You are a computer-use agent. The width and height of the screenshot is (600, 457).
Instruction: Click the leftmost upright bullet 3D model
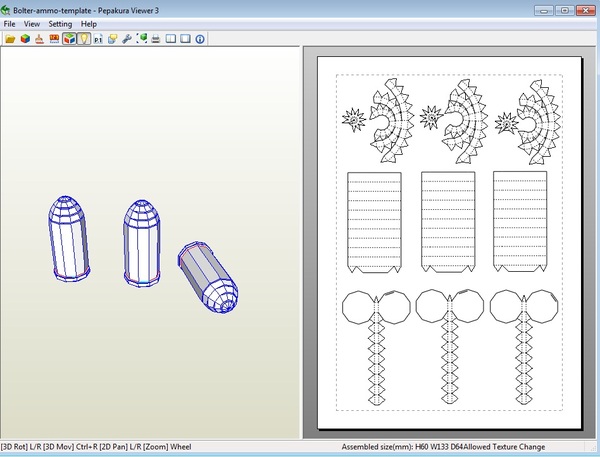tap(69, 237)
